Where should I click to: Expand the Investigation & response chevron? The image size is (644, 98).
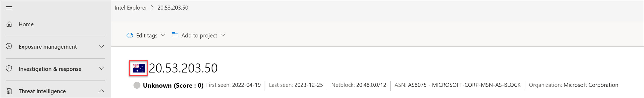click(102, 69)
